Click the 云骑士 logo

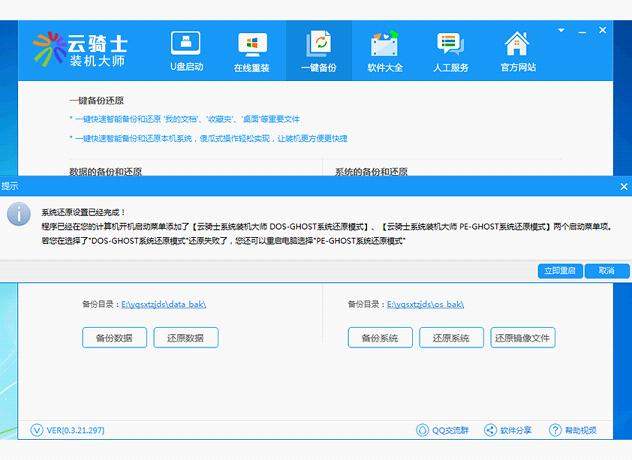(87, 52)
